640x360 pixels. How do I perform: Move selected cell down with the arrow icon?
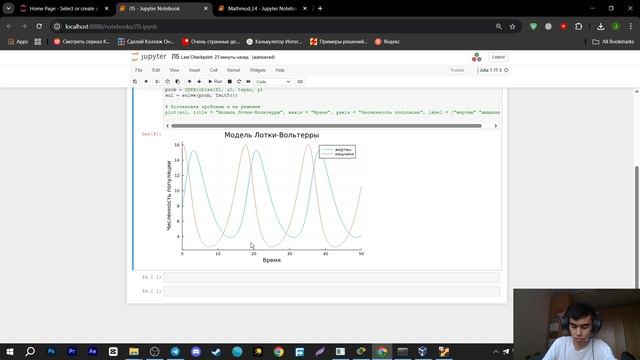[199, 82]
